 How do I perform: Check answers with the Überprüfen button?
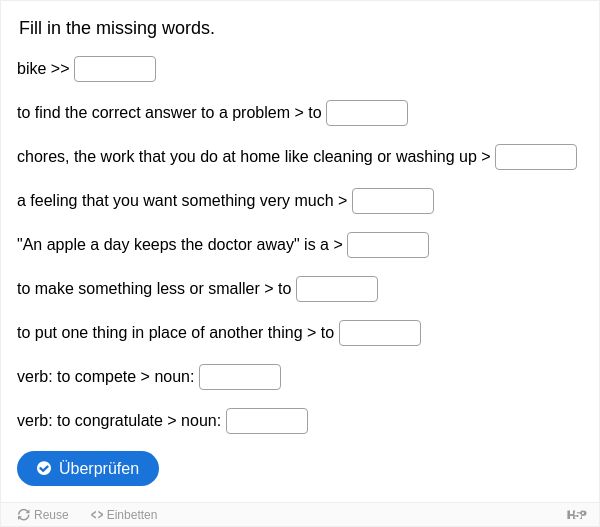(88, 468)
